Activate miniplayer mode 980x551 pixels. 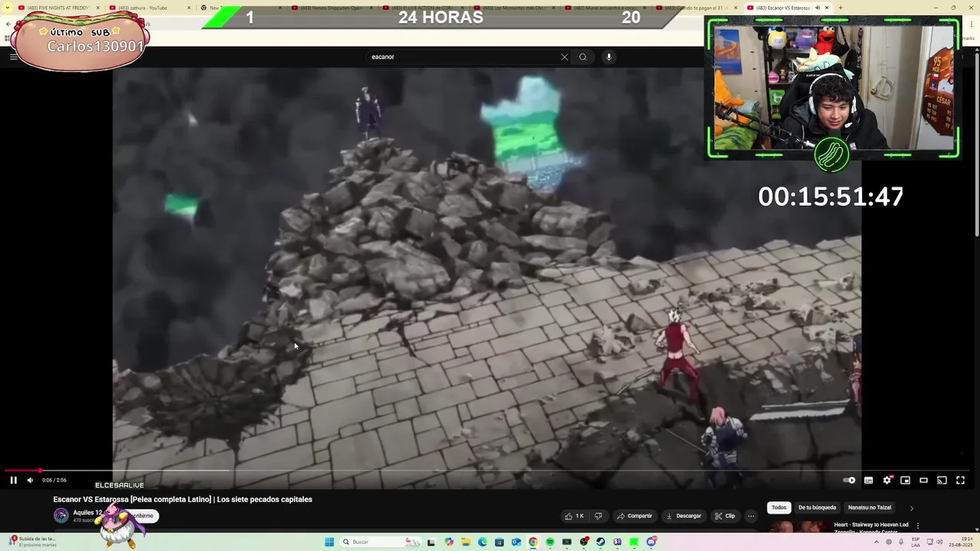(905, 480)
